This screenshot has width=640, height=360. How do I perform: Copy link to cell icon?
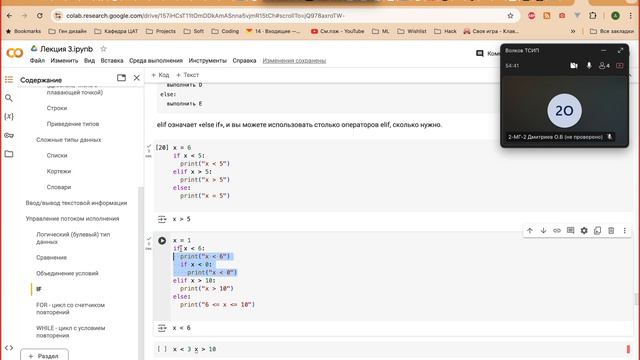(x=557, y=231)
